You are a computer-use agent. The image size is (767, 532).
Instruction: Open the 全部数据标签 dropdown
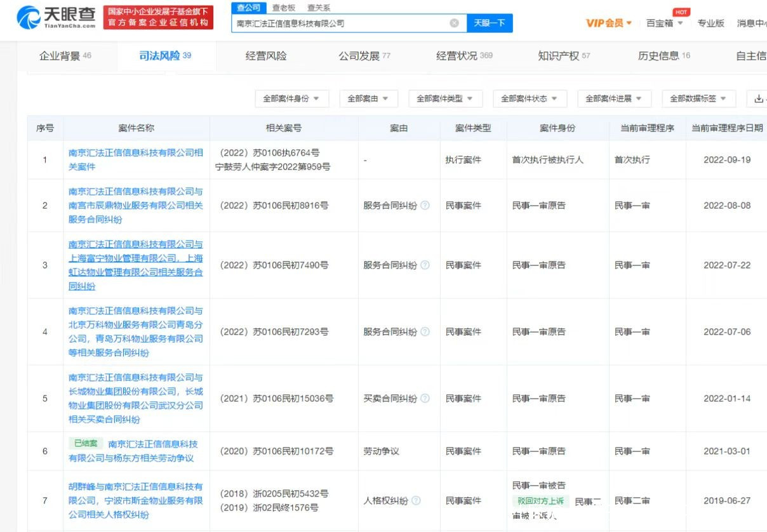tap(698, 98)
